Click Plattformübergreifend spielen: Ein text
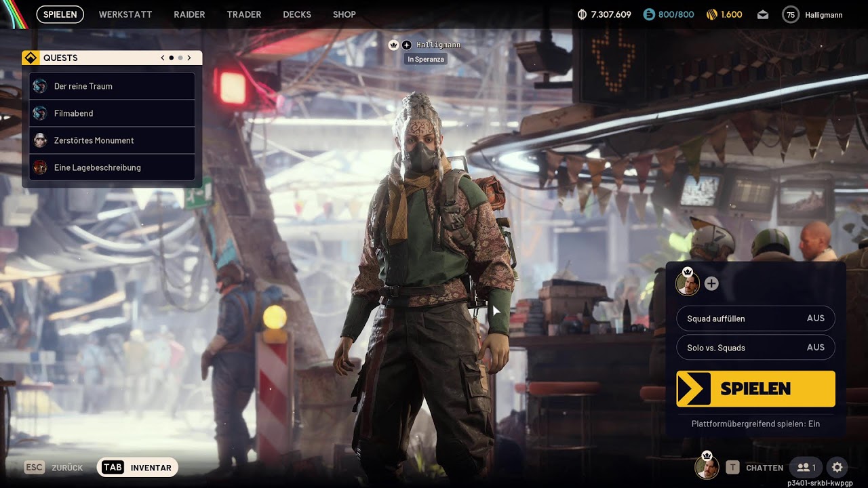The height and width of the screenshot is (488, 868). [x=755, y=424]
